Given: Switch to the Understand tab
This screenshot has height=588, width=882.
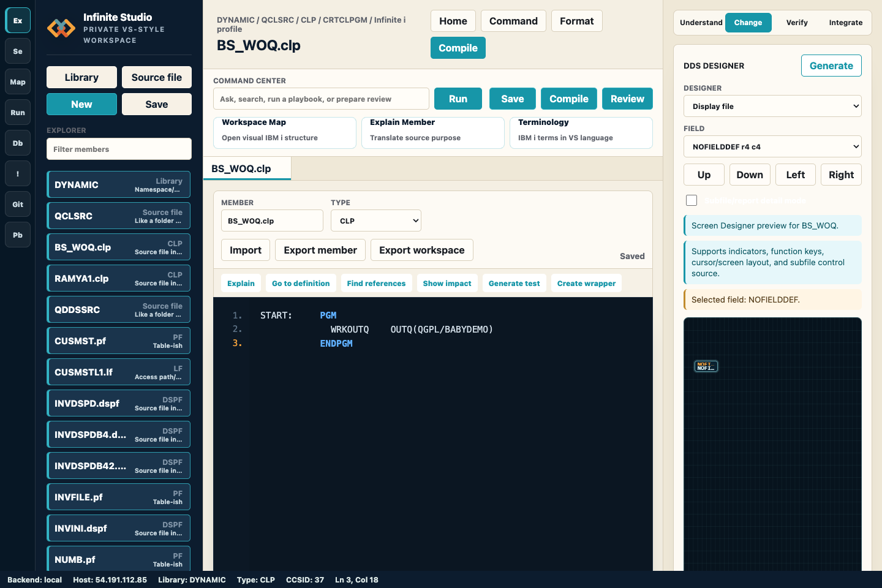Looking at the screenshot, I should (x=701, y=23).
